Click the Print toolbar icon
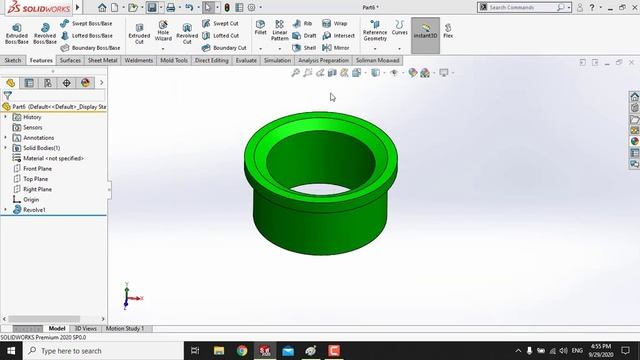The width and height of the screenshot is (640, 360). pyautogui.click(x=171, y=7)
